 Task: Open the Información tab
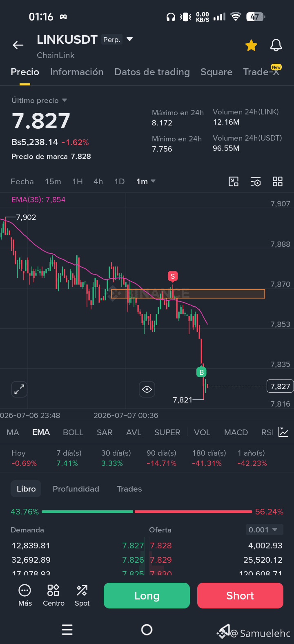[77, 72]
